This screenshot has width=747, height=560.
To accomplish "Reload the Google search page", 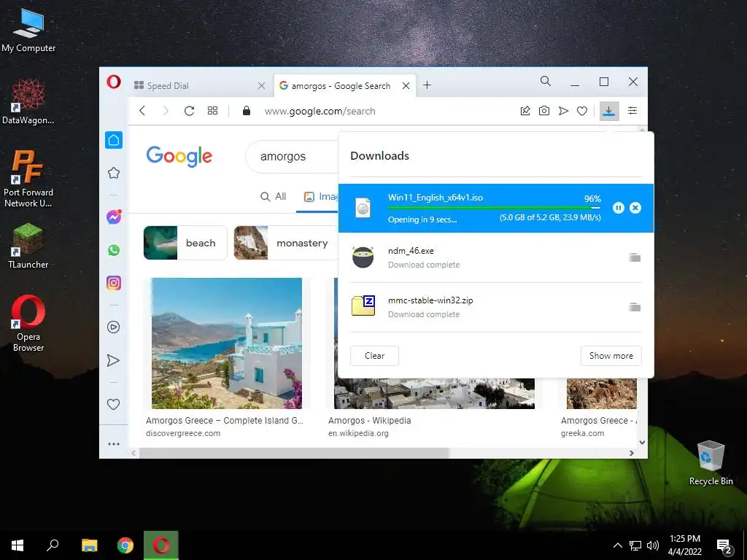I will point(189,111).
